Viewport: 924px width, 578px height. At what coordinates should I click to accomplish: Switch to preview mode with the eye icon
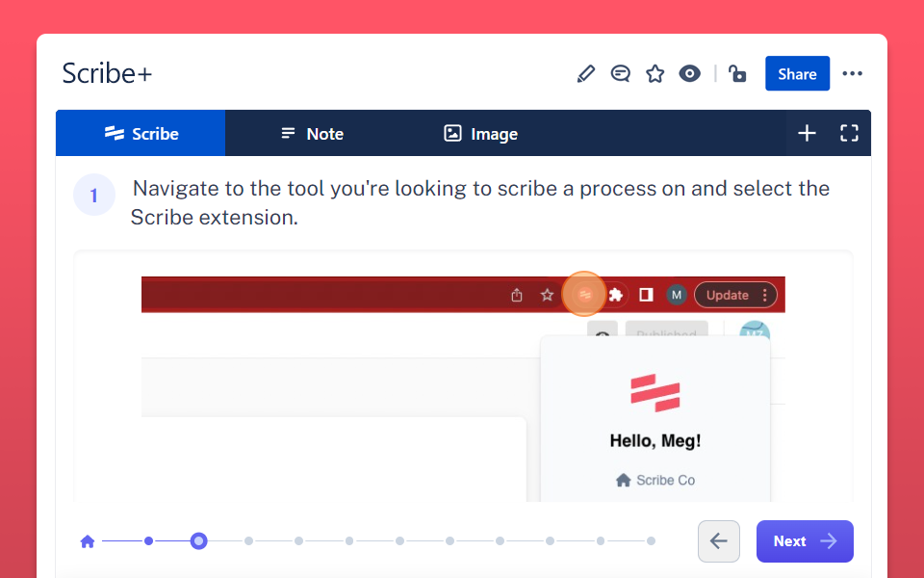(689, 73)
